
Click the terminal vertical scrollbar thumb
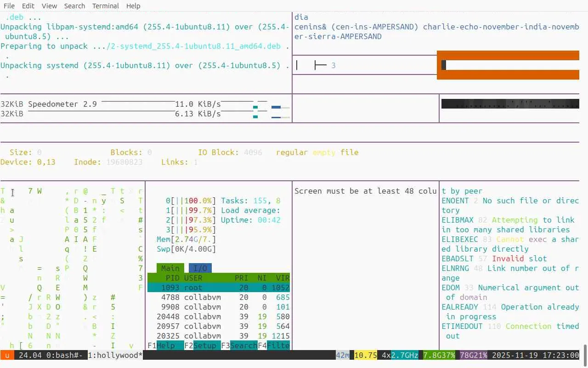point(585,353)
